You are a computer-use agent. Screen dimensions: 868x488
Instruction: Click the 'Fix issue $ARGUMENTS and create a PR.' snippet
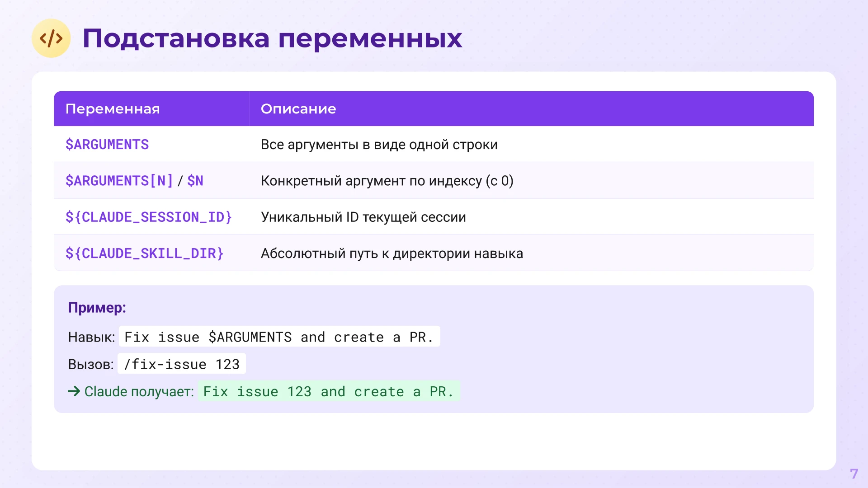279,337
